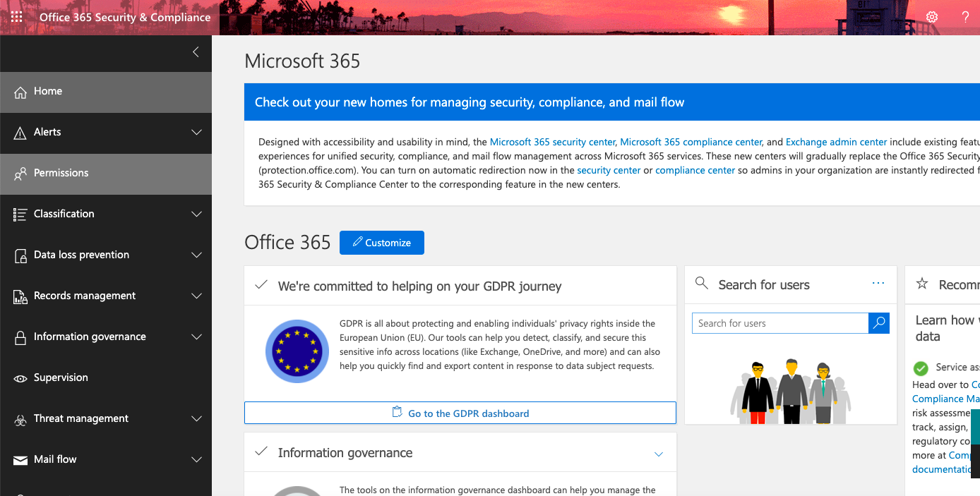This screenshot has height=496, width=980.
Task: Click the Information governance padlock icon
Action: [x=20, y=337]
